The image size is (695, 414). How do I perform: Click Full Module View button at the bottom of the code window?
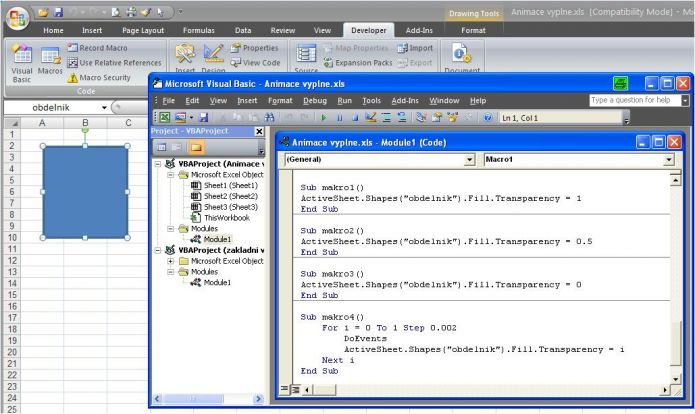point(295,390)
